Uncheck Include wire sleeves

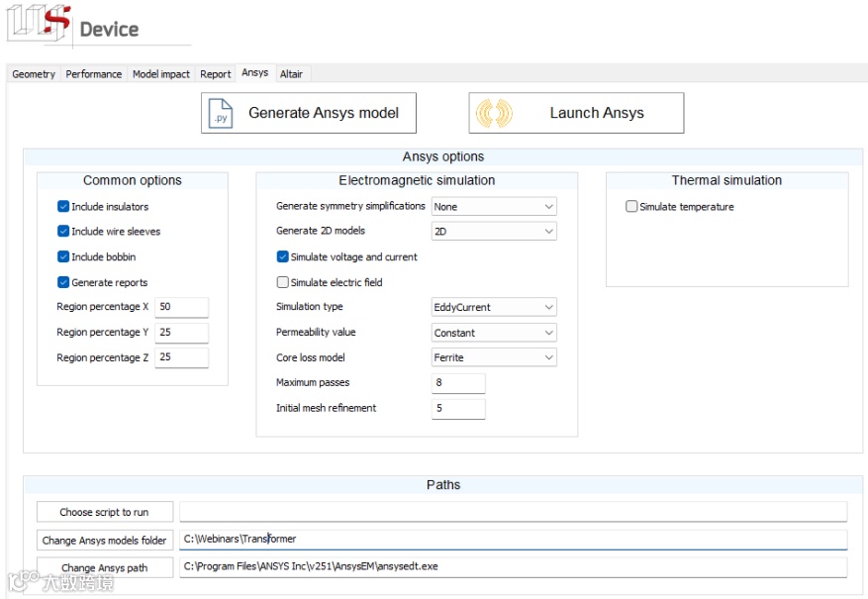pyautogui.click(x=63, y=232)
